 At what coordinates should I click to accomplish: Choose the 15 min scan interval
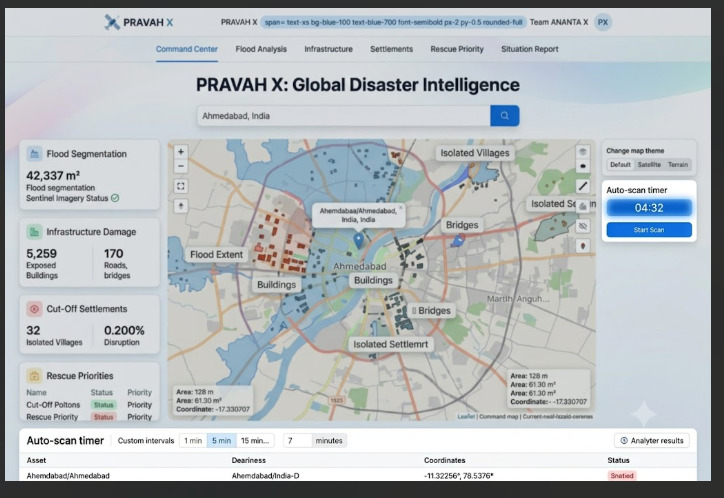point(255,440)
